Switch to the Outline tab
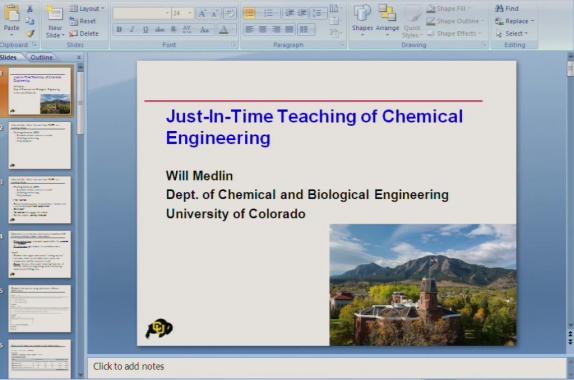 pyautogui.click(x=41, y=57)
